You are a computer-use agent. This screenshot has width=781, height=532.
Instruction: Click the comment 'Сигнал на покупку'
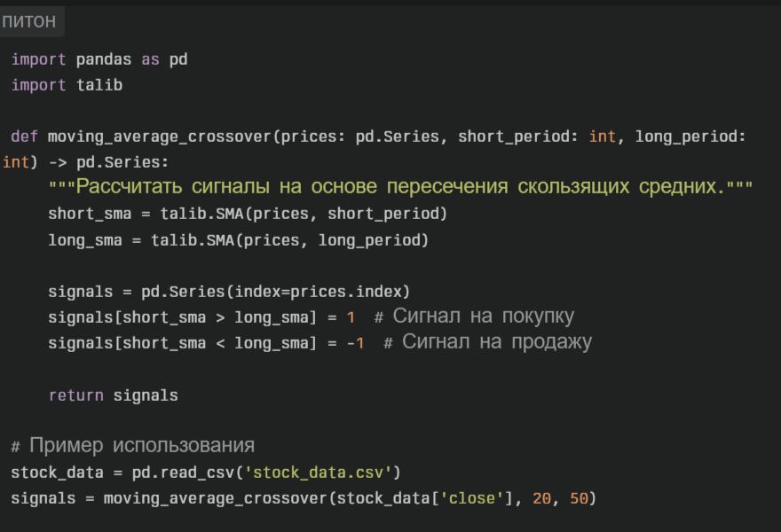click(483, 317)
